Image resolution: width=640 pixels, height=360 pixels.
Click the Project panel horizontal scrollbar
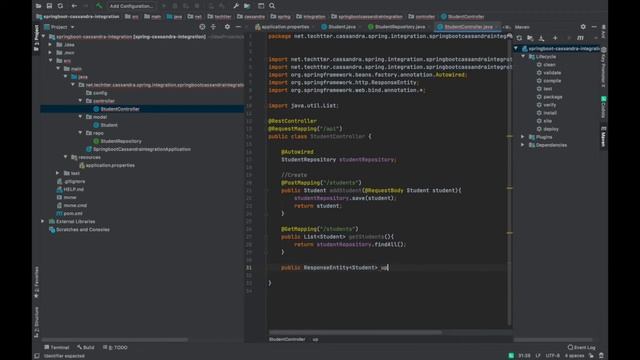115,340
